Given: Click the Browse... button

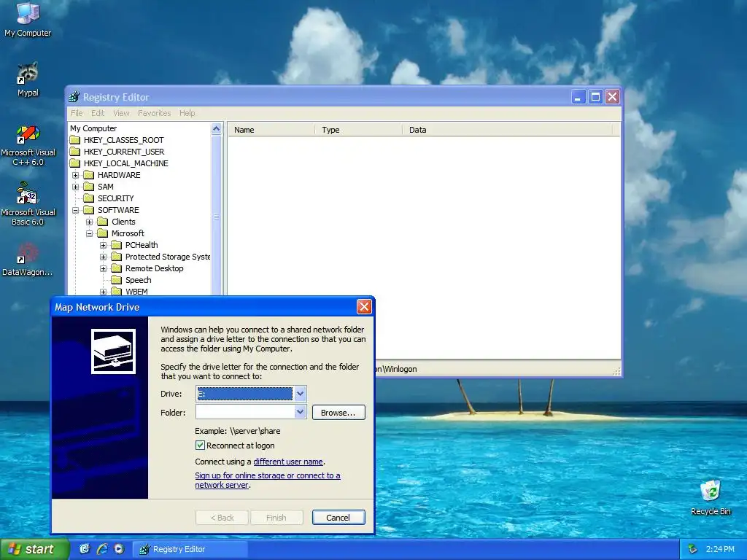Looking at the screenshot, I should (338, 413).
